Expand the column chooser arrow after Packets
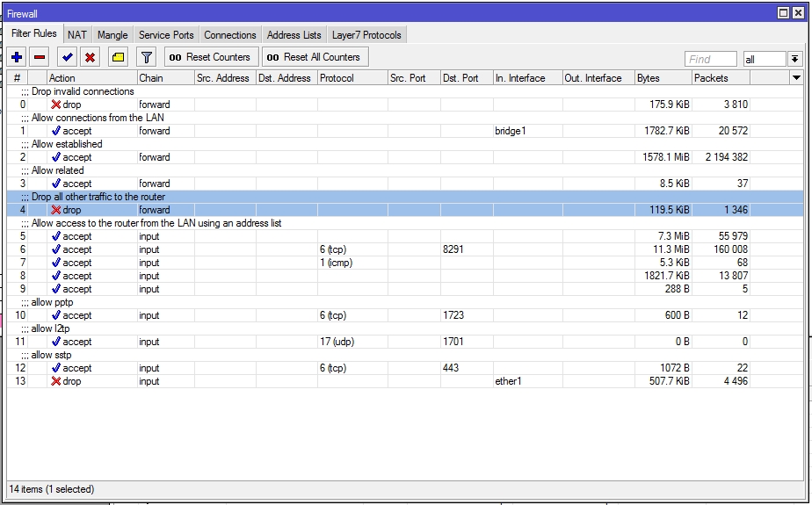This screenshot has height=505, width=812. [796, 78]
